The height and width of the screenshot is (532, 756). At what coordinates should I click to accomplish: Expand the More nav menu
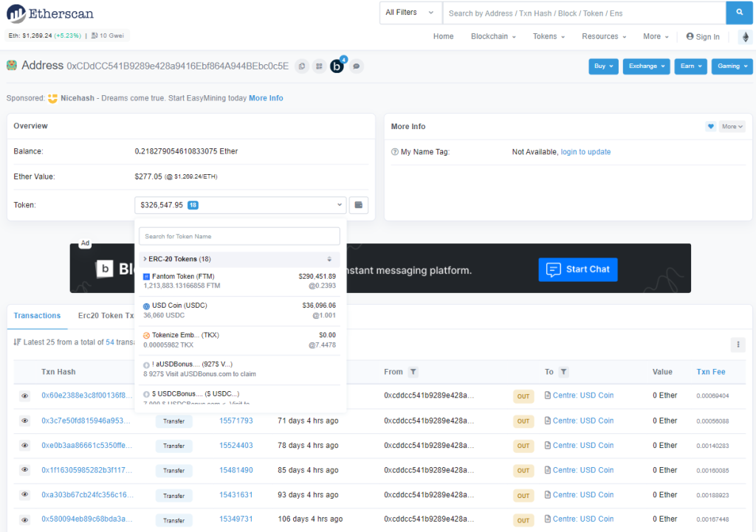[656, 37]
